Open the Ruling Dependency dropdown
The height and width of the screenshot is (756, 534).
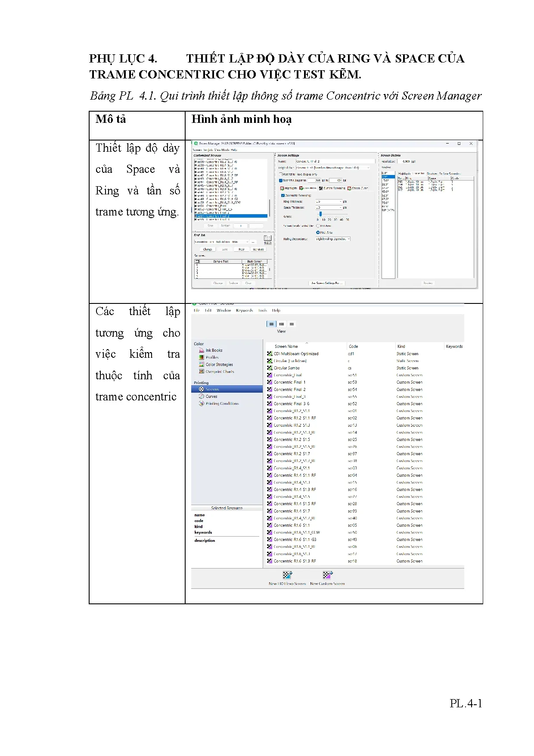(x=333, y=239)
